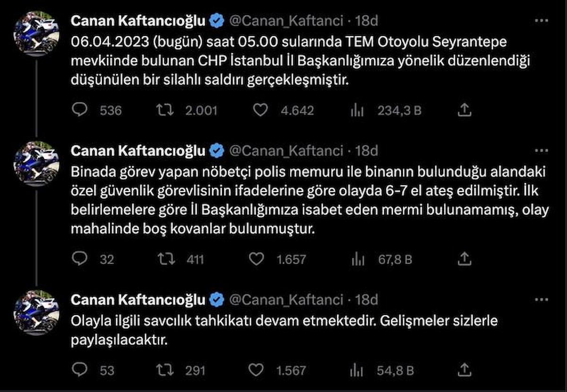The width and height of the screenshot is (567, 392).
Task: Show view stats for tweet with 67,8 B
Action: click(x=357, y=259)
